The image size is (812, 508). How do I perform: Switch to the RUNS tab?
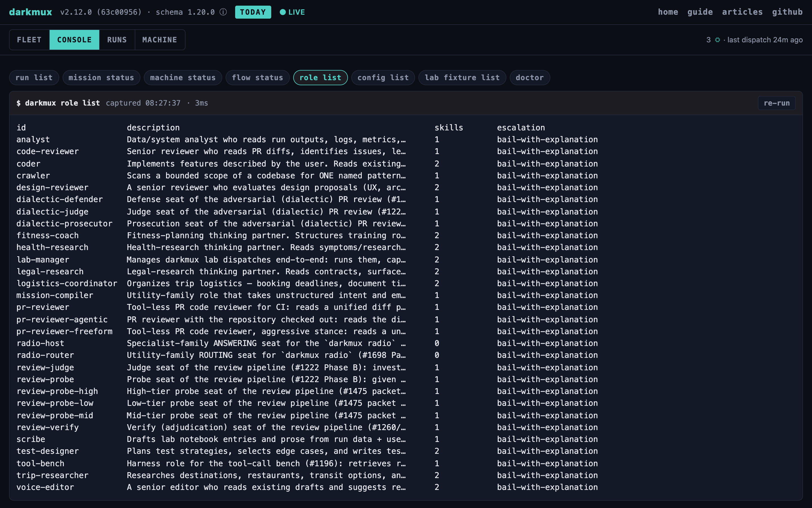click(x=117, y=40)
